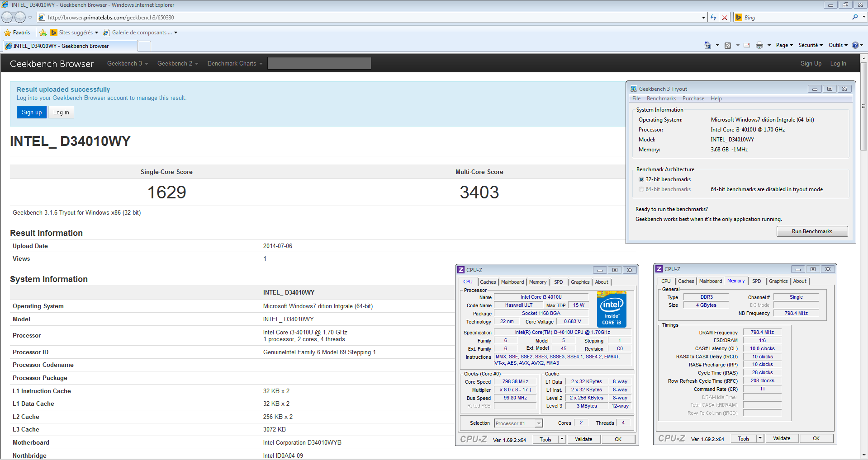The width and height of the screenshot is (868, 460).
Task: Open the Geekbench 2 dropdown menu
Action: click(178, 64)
